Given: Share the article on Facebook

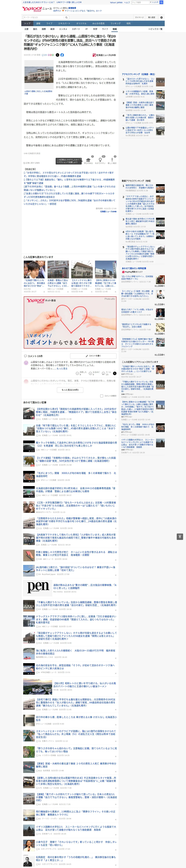Looking at the screenshot, I should (62, 55).
